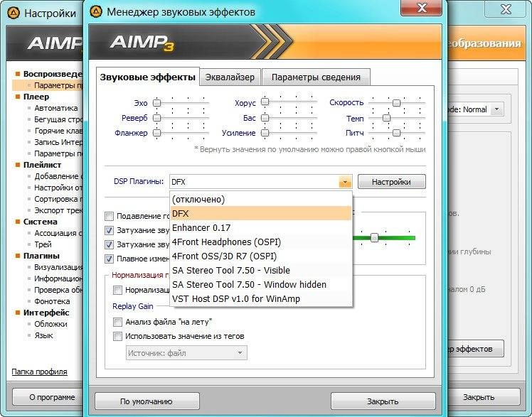The image size is (532, 417).
Task: Adjust the Темп slider handle
Action: (x=386, y=118)
